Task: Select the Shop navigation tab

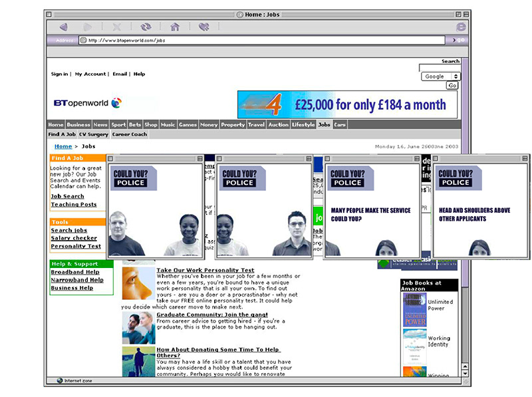Action: (151, 124)
